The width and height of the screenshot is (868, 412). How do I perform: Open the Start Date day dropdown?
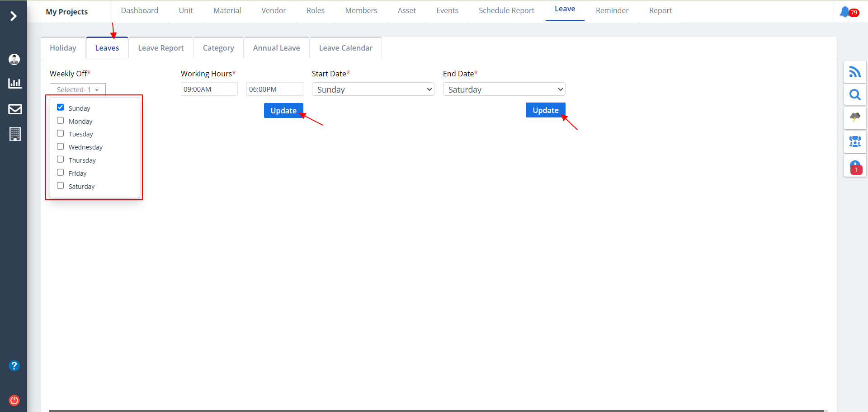[x=373, y=89]
